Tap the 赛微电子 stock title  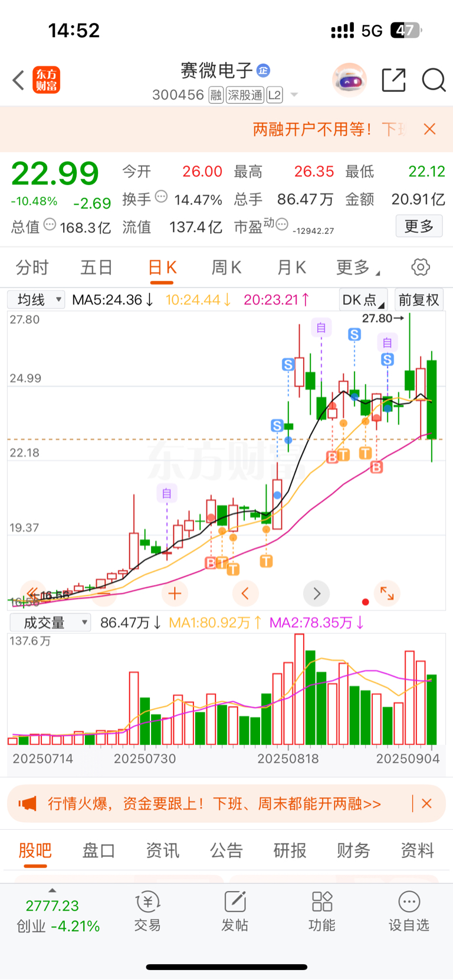pos(216,71)
